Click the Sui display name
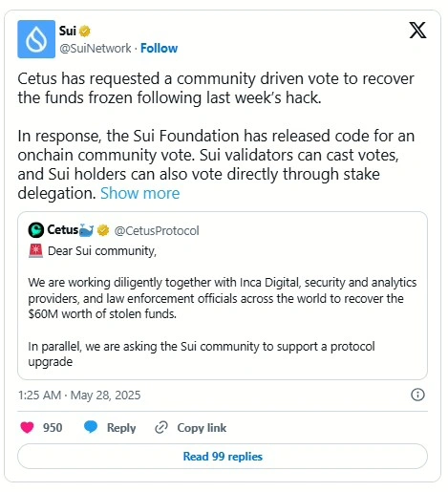448x492 pixels. click(x=68, y=32)
